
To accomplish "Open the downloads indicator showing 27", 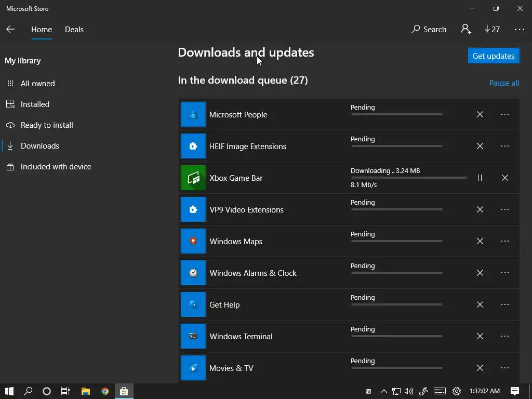I will [492, 30].
